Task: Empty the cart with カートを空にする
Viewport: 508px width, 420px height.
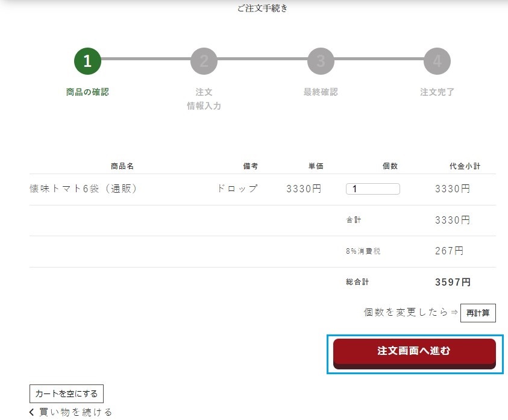Action: point(66,393)
